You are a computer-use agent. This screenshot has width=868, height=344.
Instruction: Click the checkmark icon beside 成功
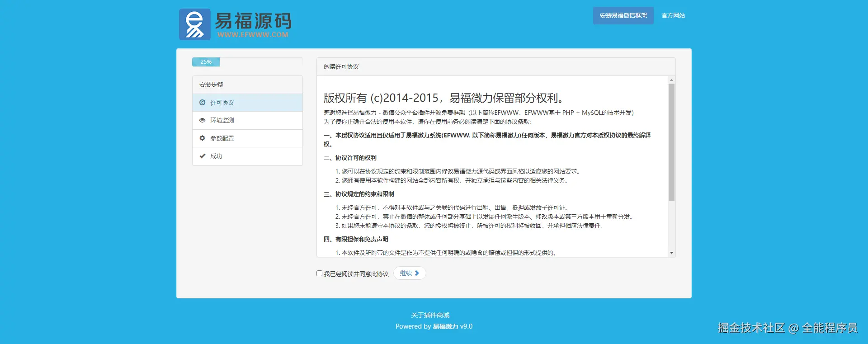[202, 156]
